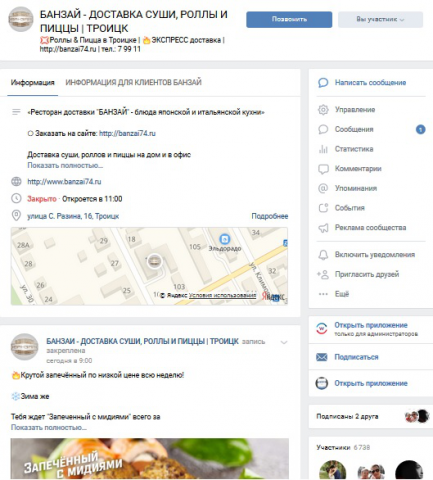Enable Включить уведомления notifications
The width and height of the screenshot is (433, 480).
click(x=375, y=255)
